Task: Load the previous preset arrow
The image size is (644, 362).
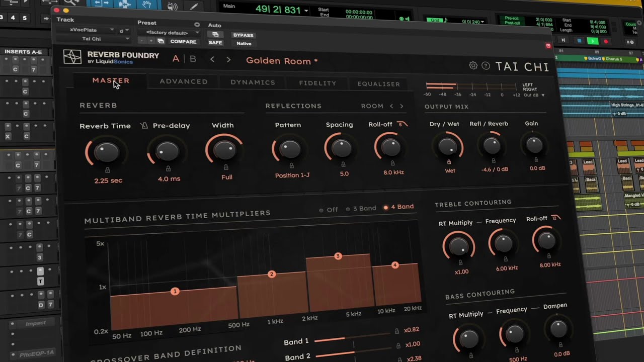Action: (212, 59)
